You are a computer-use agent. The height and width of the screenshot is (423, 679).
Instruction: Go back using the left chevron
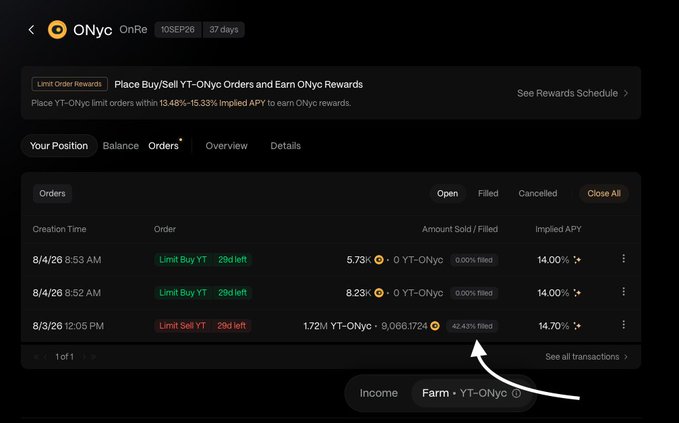click(31, 30)
